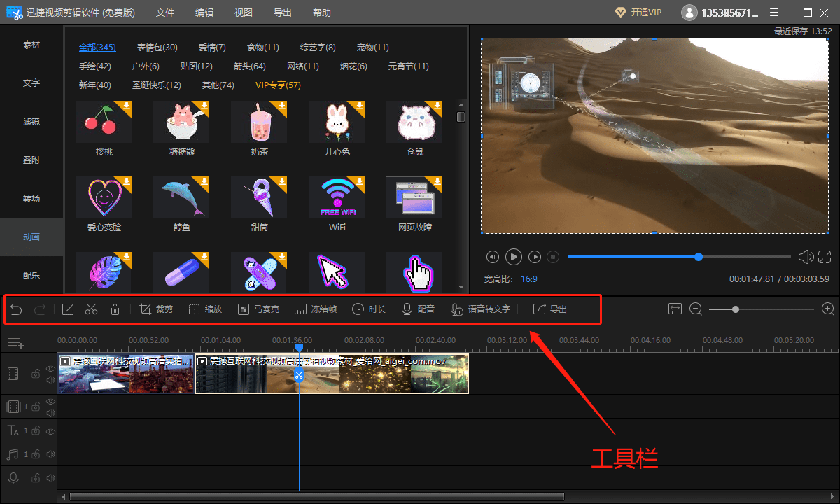Click the trash delete icon in the toolbar
Viewport: 840px width, 504px height.
tap(115, 309)
